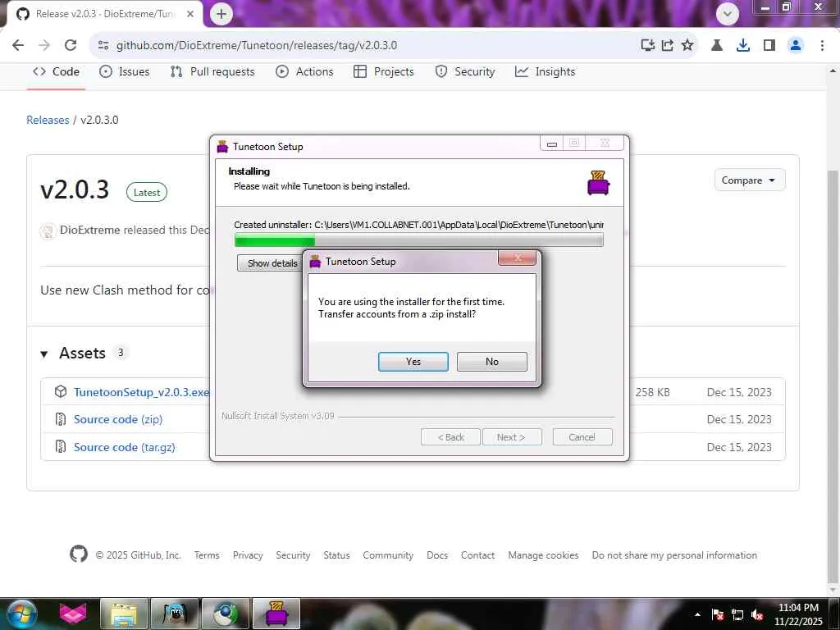Click Yes in the Tunetoon Setup dialog
The height and width of the screenshot is (630, 840).
(413, 362)
